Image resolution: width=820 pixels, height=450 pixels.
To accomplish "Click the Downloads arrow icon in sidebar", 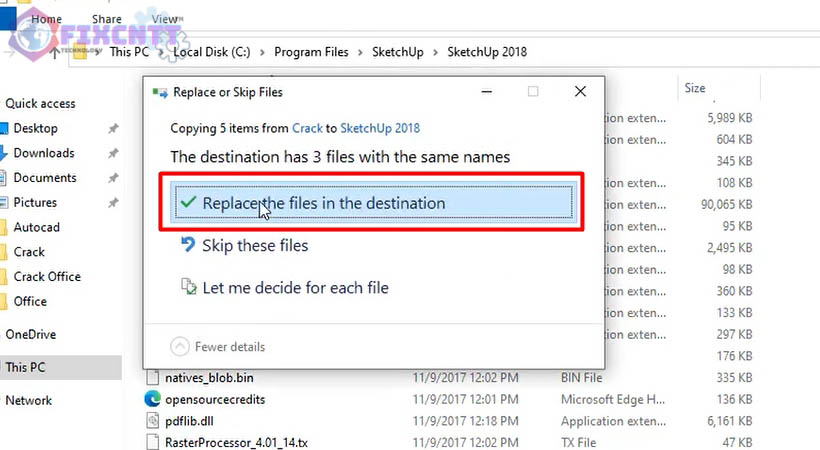I will 4,153.
